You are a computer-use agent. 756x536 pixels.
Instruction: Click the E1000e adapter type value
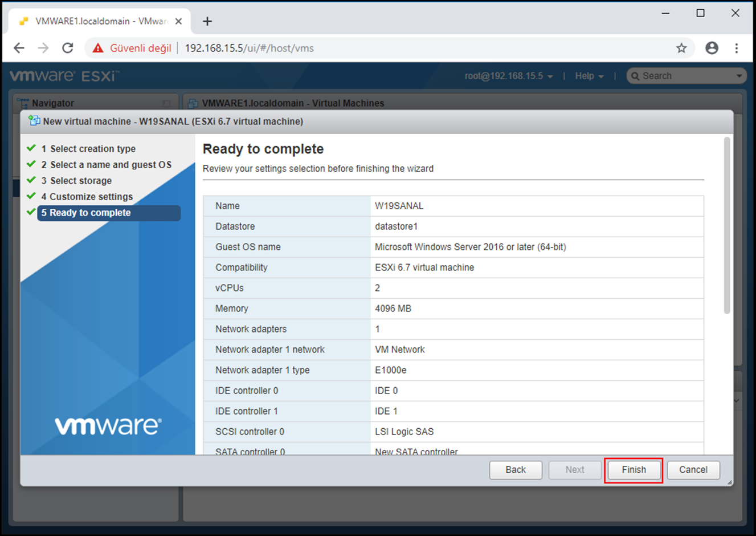pos(390,370)
